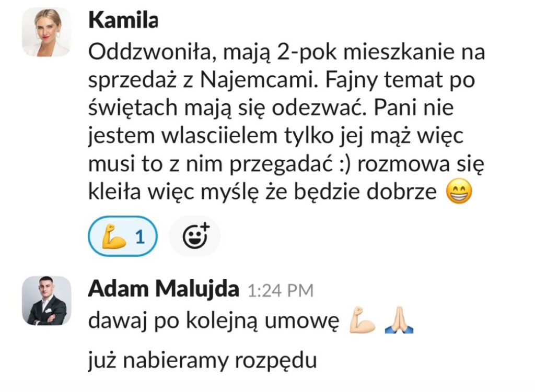Open Kamila's profile photo
535x392 pixels.
coord(46,32)
